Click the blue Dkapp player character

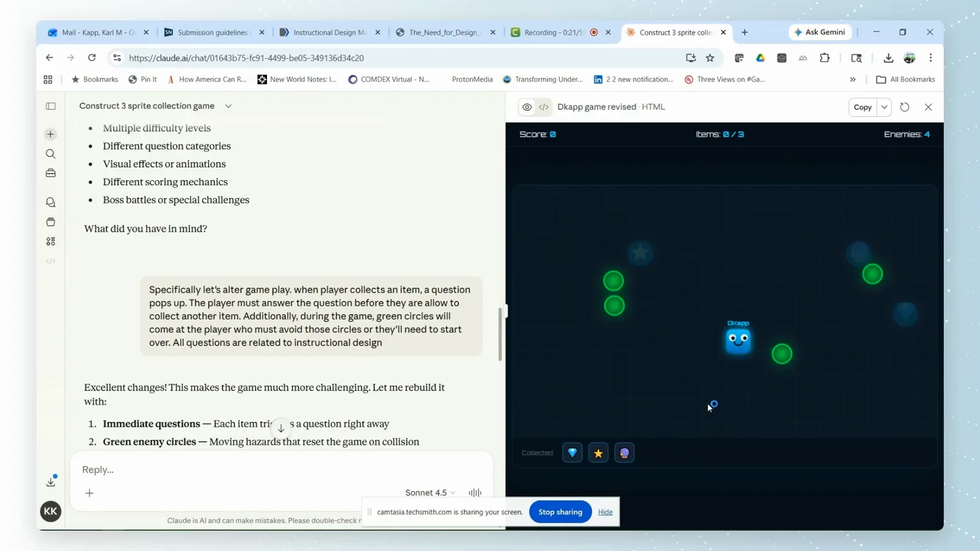tap(738, 340)
